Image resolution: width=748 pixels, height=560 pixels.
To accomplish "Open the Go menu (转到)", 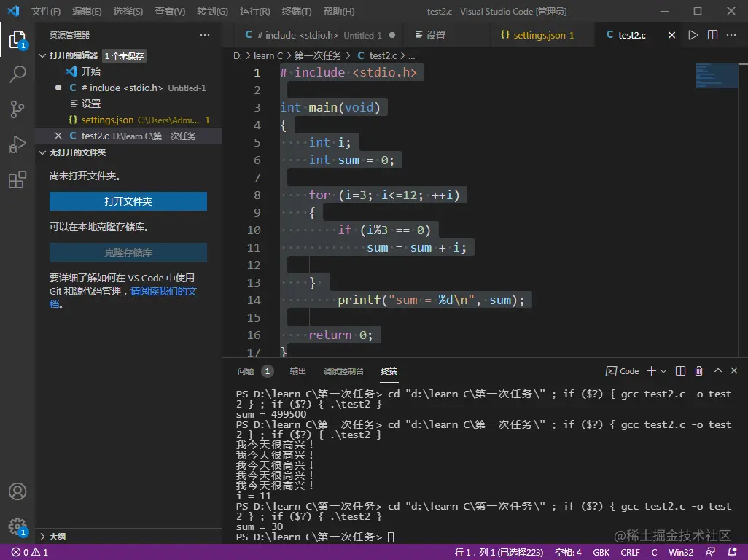I will pos(212,11).
